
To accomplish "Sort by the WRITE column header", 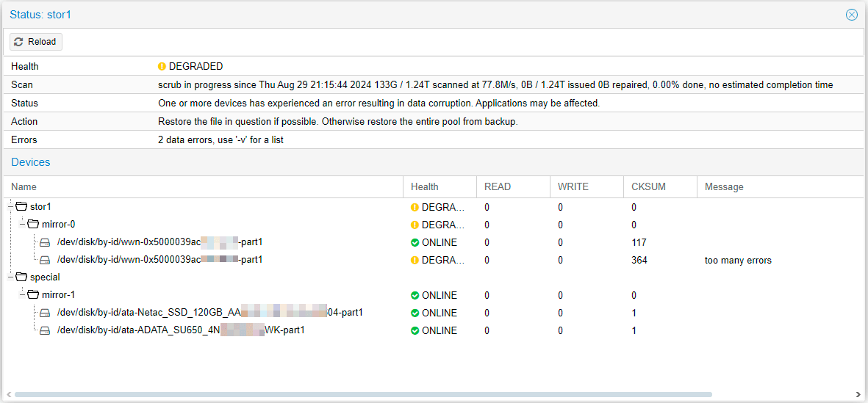I will pyautogui.click(x=587, y=187).
